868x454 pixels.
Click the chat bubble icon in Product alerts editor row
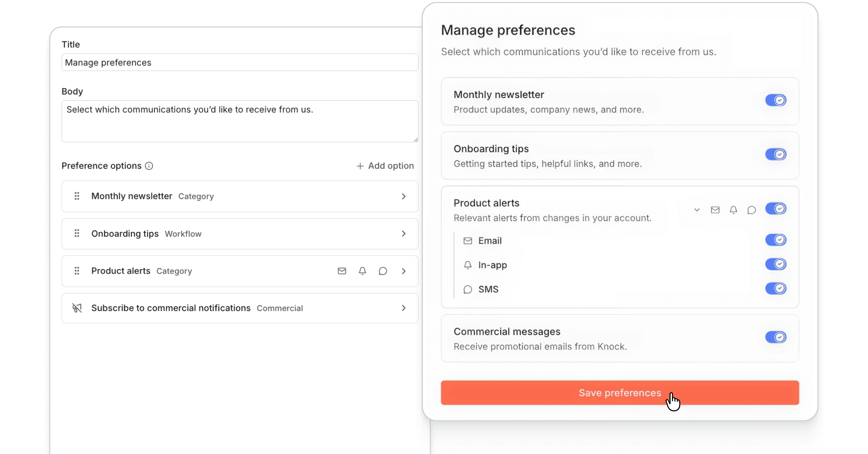pyautogui.click(x=383, y=271)
